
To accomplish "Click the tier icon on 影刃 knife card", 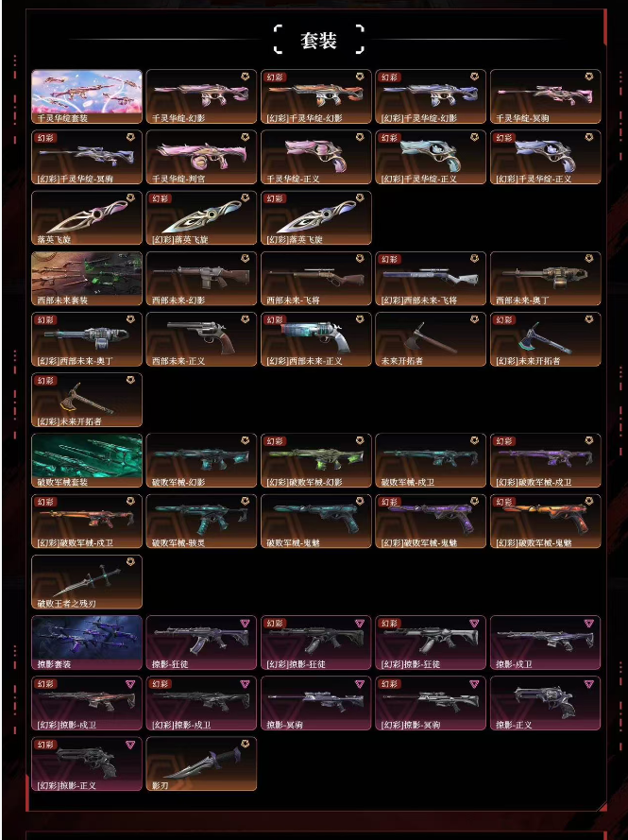I will point(246,745).
